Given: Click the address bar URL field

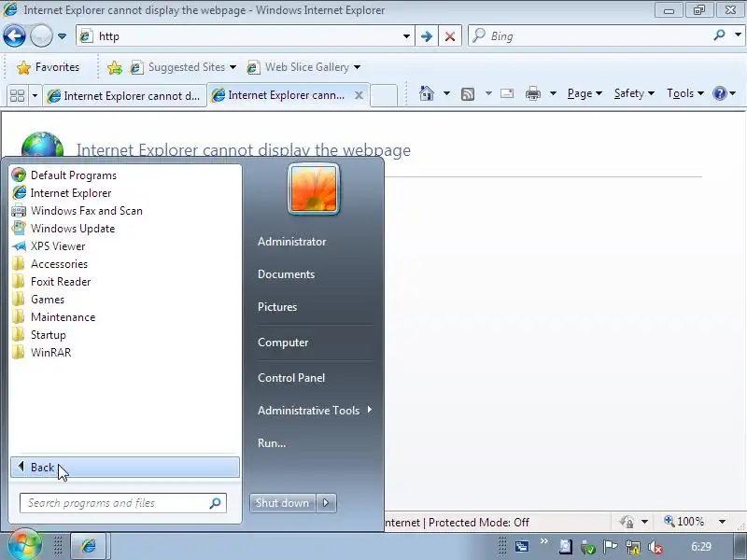Looking at the screenshot, I should (x=238, y=36).
